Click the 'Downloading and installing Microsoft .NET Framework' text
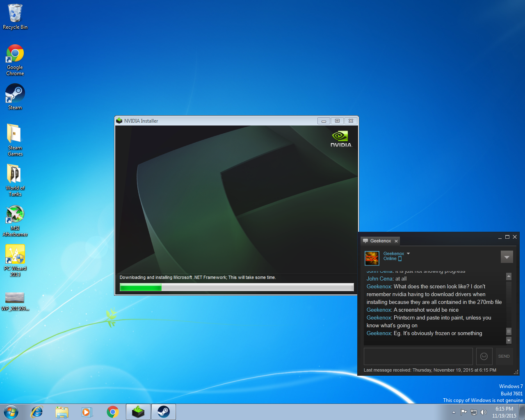The height and width of the screenshot is (420, 525). 198,278
